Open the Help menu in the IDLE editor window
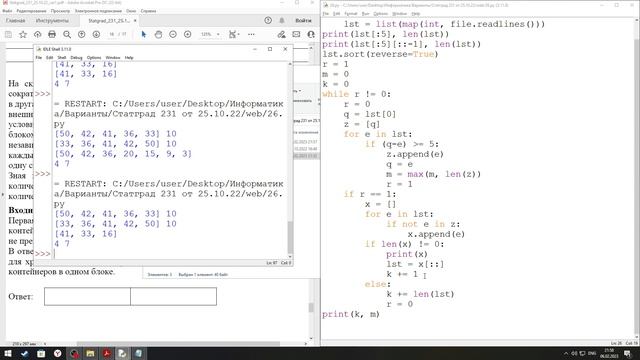This screenshot has width=640, height=360. coord(416,14)
